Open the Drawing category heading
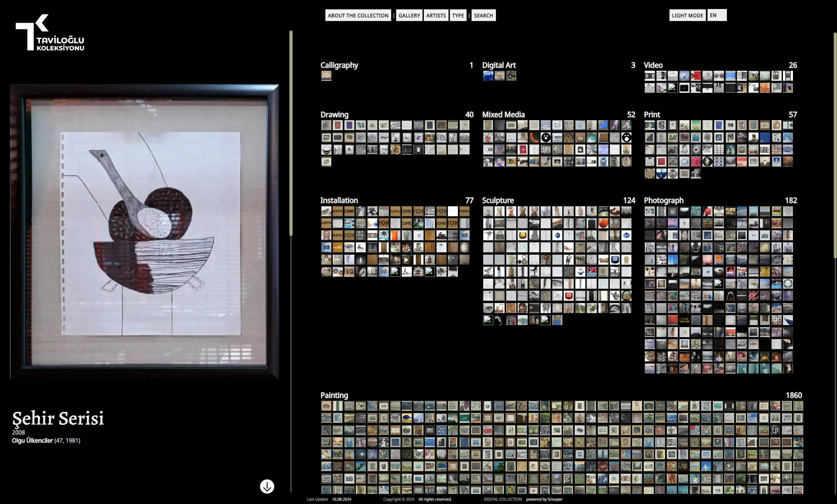 coord(334,114)
